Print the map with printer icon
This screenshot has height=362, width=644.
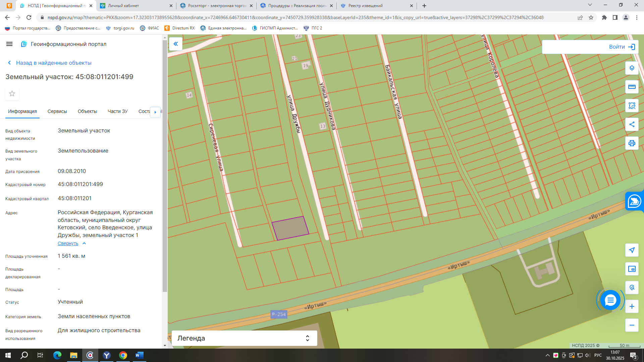[632, 143]
